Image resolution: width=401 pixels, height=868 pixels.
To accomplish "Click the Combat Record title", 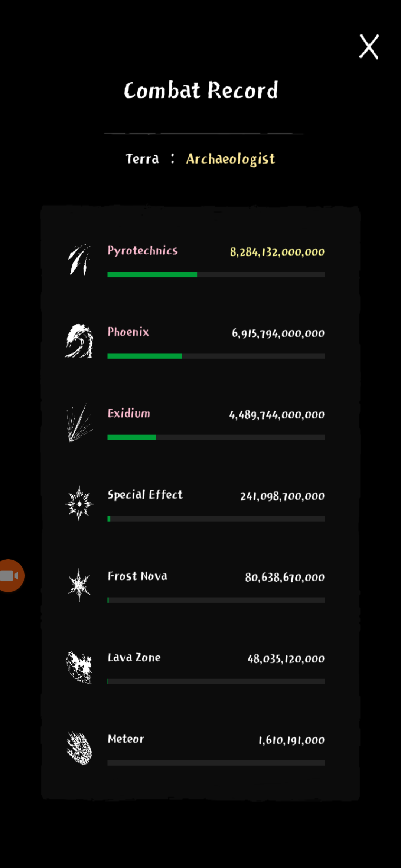I will [x=200, y=90].
